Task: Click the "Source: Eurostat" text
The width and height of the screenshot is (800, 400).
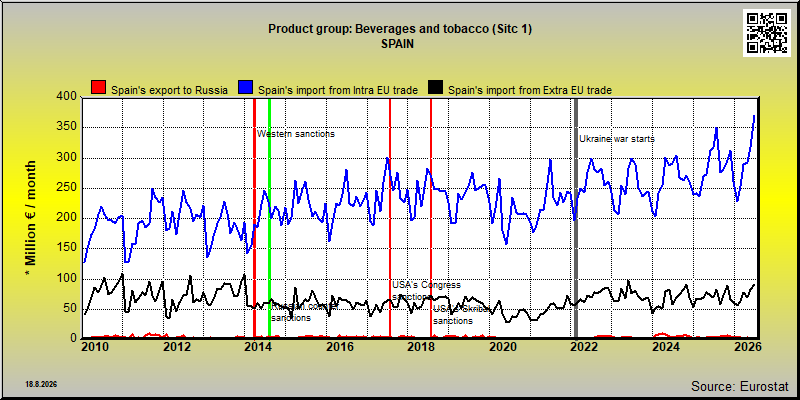Action: click(740, 386)
